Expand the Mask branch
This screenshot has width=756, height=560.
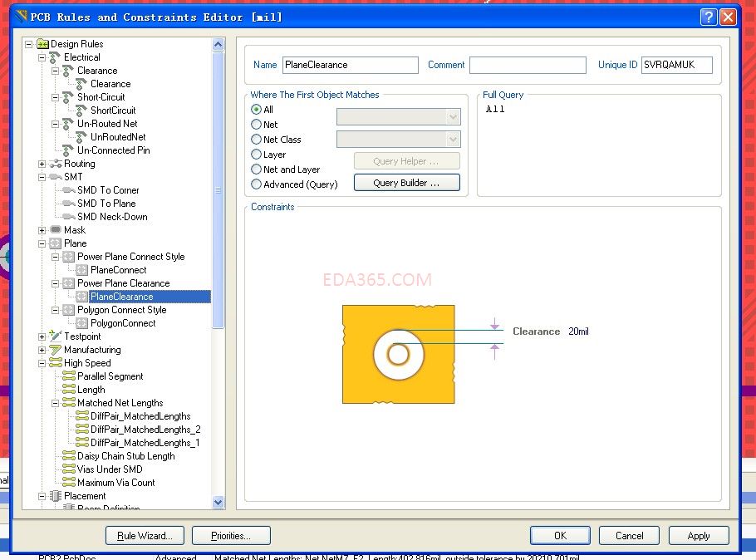(x=42, y=230)
